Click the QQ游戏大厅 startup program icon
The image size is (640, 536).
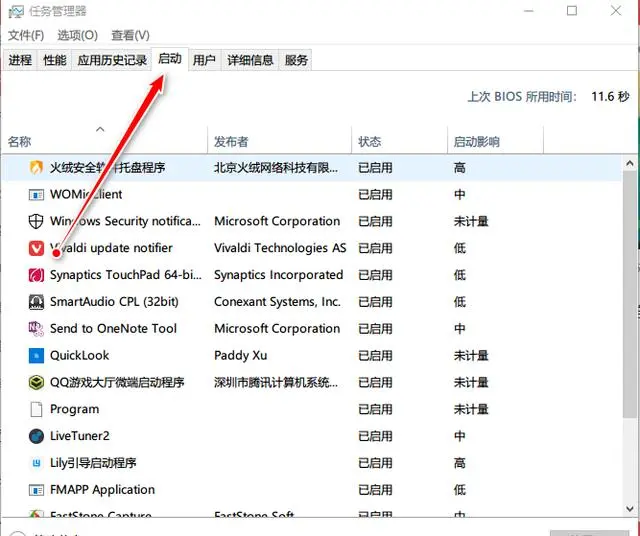(x=36, y=383)
